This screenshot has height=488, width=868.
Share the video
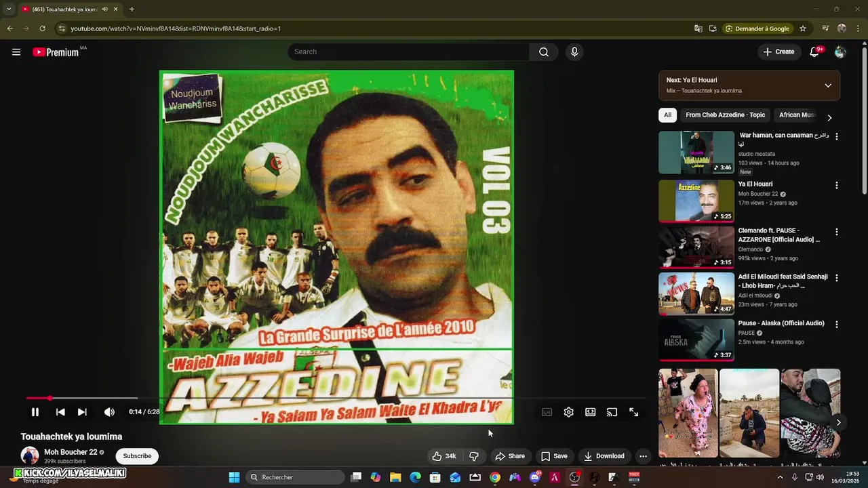[510, 456]
